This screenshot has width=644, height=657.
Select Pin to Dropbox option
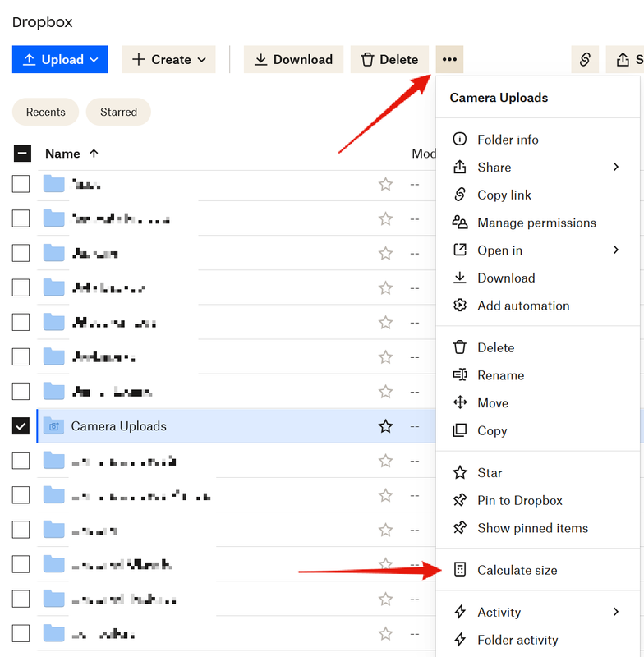pos(519,500)
